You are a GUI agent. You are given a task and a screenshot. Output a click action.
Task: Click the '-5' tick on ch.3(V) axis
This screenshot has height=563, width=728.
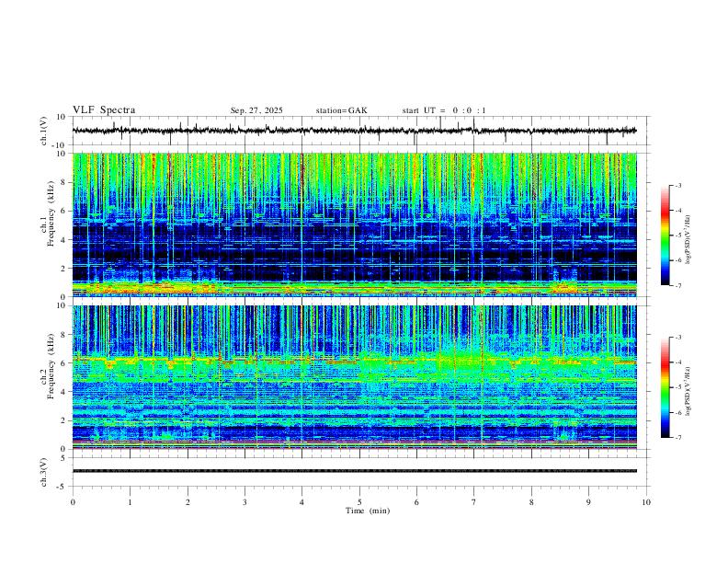(x=63, y=487)
